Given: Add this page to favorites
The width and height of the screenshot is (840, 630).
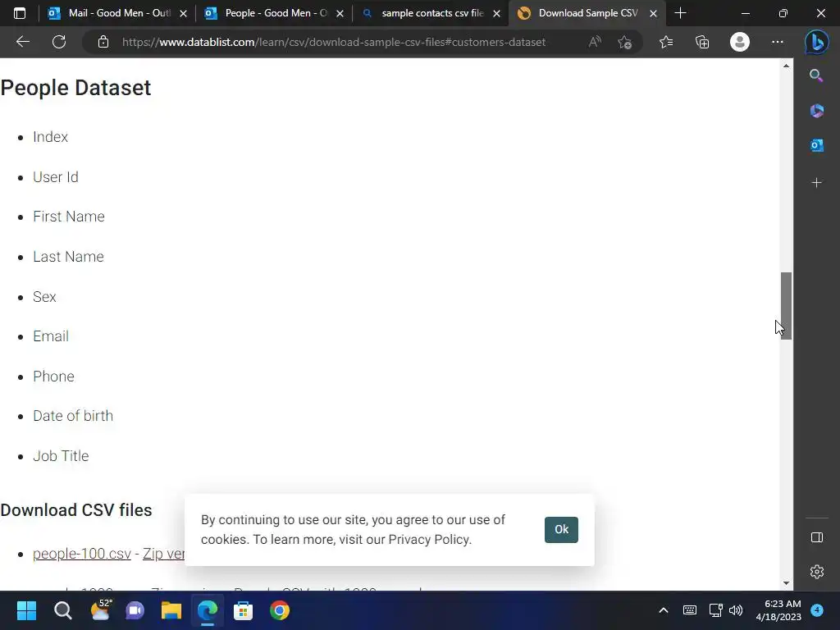Looking at the screenshot, I should tap(624, 42).
